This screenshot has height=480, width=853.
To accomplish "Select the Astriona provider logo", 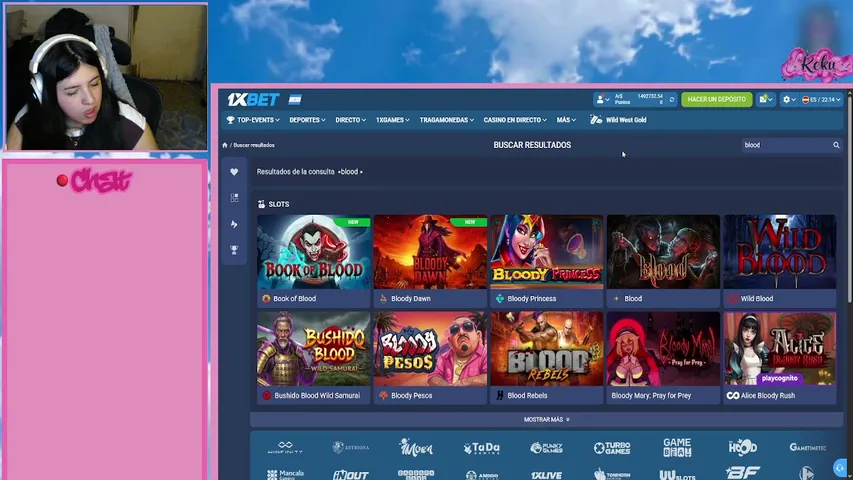I will (350, 447).
